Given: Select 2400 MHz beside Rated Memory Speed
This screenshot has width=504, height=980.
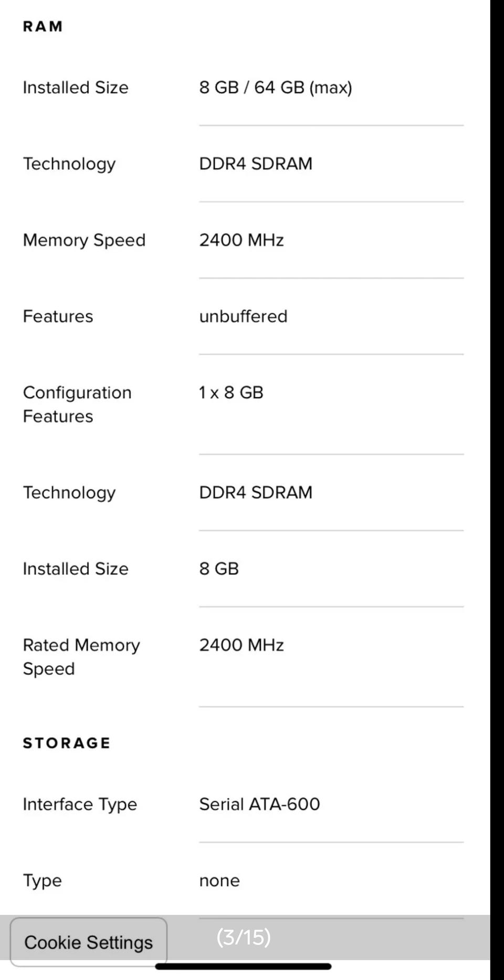Looking at the screenshot, I should tap(241, 645).
